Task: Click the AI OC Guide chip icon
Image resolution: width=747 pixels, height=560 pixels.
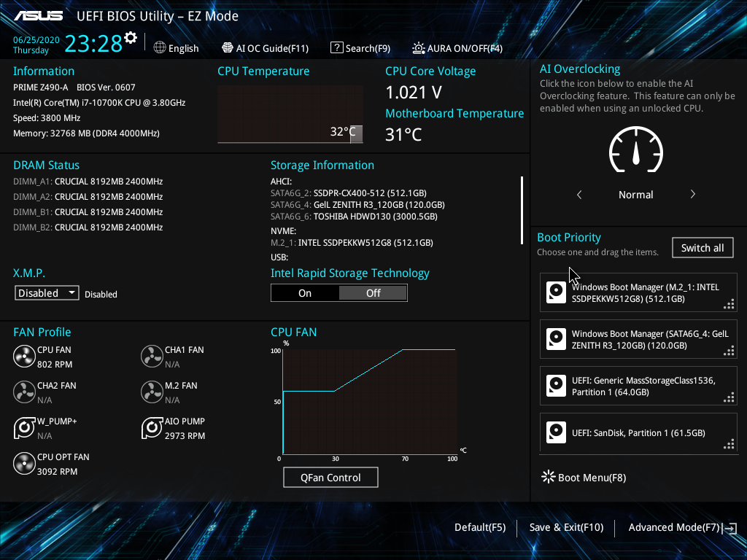Action: pyautogui.click(x=228, y=47)
